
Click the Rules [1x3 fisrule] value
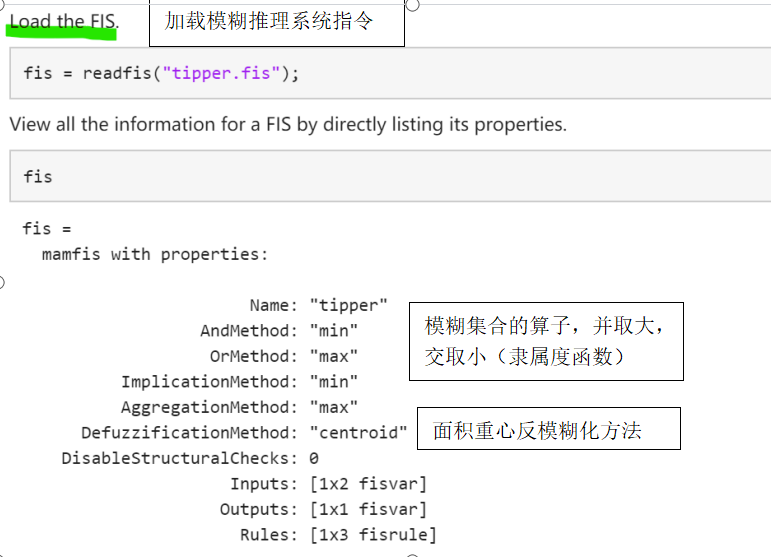tap(373, 535)
